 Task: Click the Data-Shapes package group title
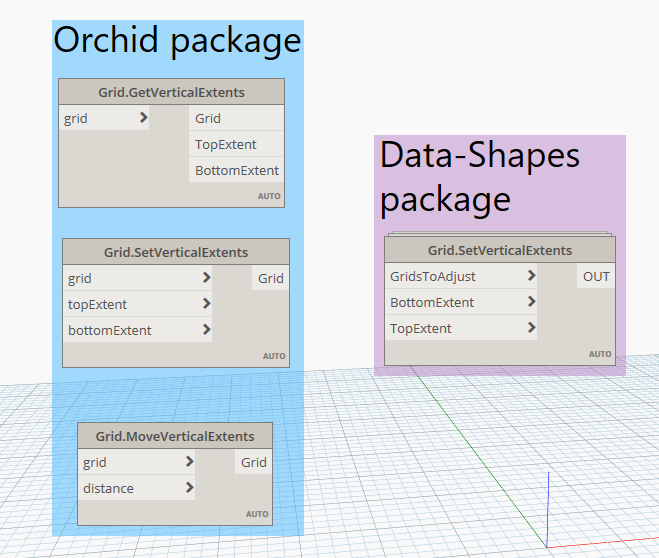[x=480, y=178]
